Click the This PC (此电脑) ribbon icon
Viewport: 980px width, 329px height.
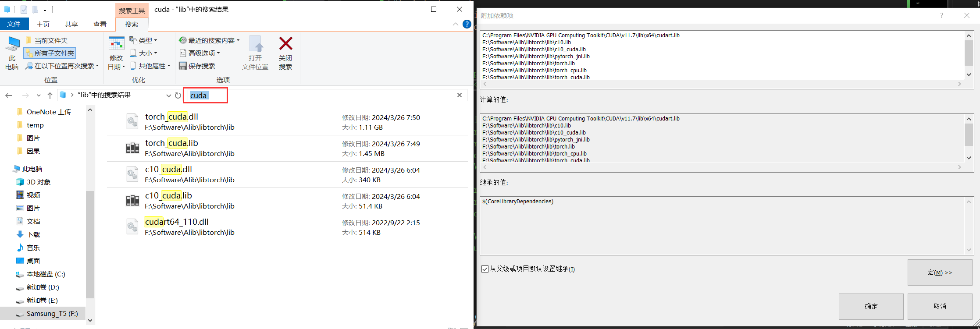pos(12,53)
